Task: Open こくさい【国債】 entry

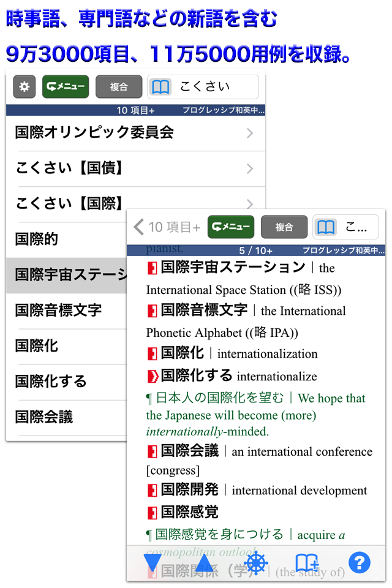Action: 136,169
